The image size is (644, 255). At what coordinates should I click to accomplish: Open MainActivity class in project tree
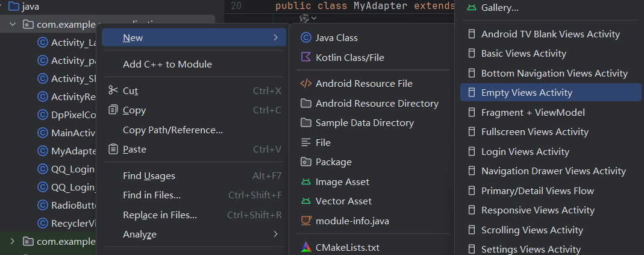point(73,133)
